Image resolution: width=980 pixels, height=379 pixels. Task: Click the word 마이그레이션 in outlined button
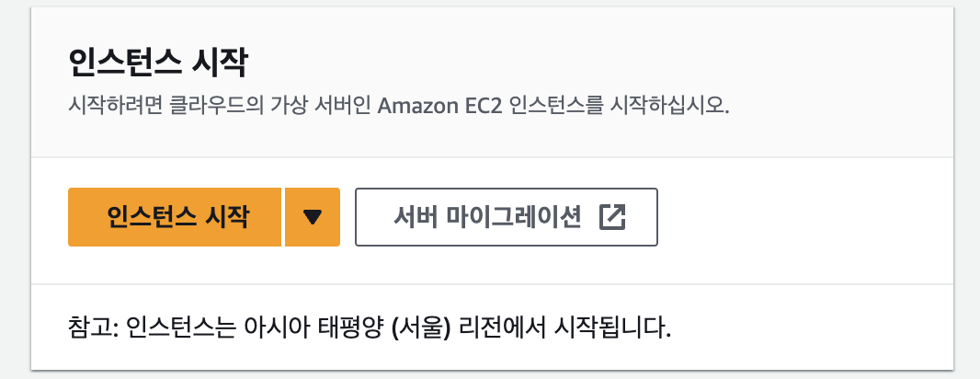(x=515, y=217)
